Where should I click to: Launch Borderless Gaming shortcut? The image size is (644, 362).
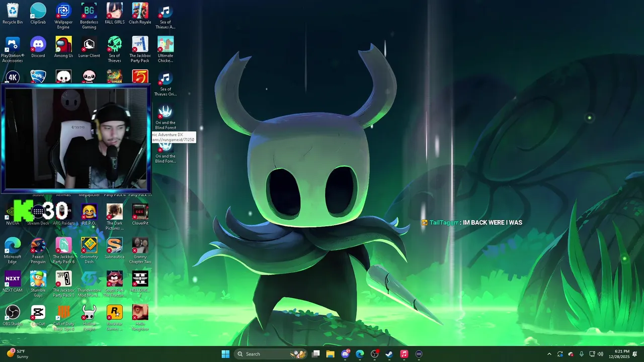[x=89, y=16]
